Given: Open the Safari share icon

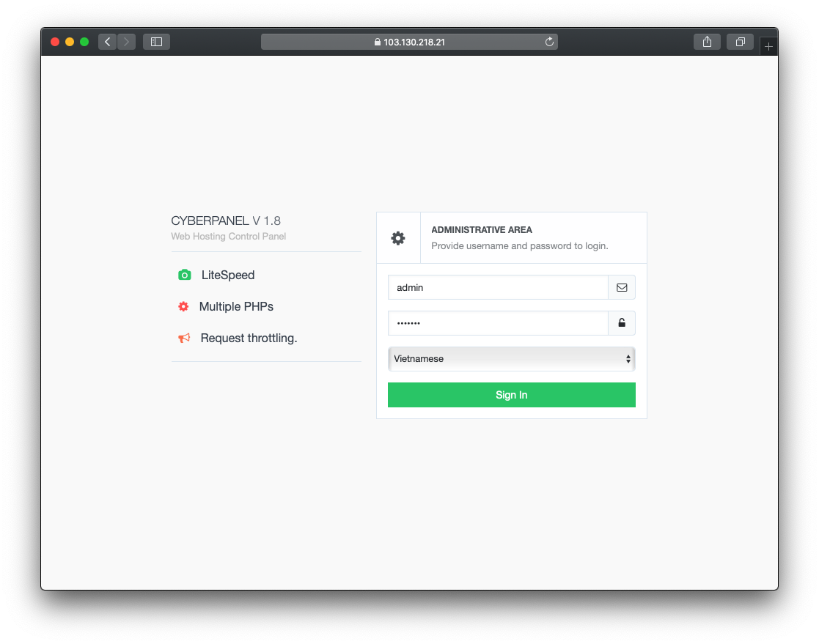Looking at the screenshot, I should coord(707,42).
